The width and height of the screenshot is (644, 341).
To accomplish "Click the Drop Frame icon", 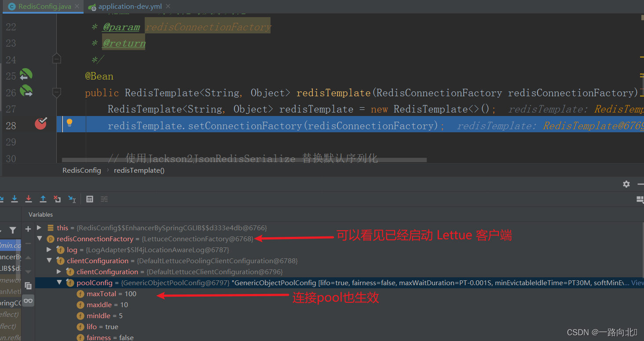I will point(57,199).
